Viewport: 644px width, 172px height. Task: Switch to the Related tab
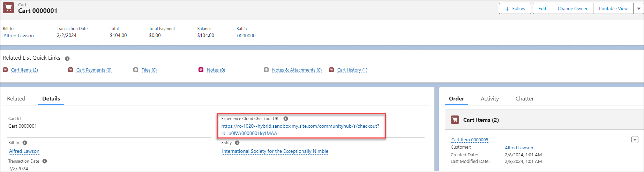16,99
